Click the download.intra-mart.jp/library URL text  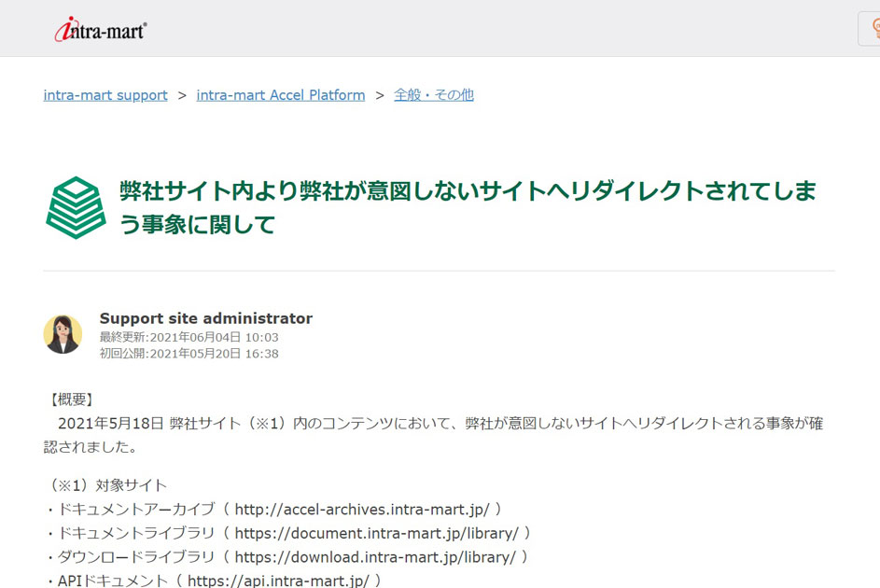[x=375, y=557]
